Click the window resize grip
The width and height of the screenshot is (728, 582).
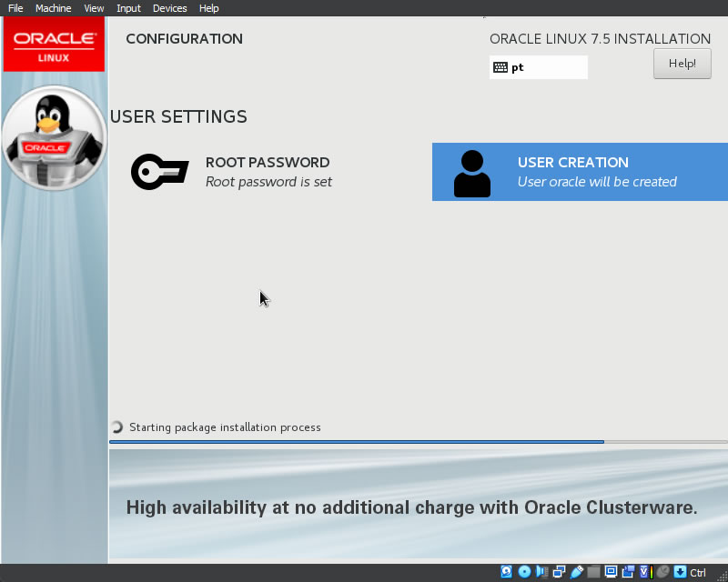(722, 576)
